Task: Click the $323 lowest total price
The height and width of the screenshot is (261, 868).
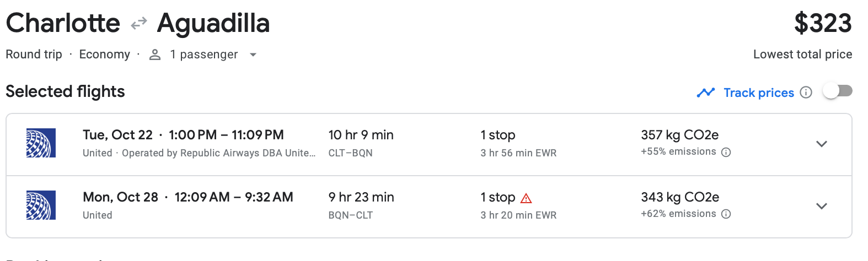Action: [x=822, y=23]
